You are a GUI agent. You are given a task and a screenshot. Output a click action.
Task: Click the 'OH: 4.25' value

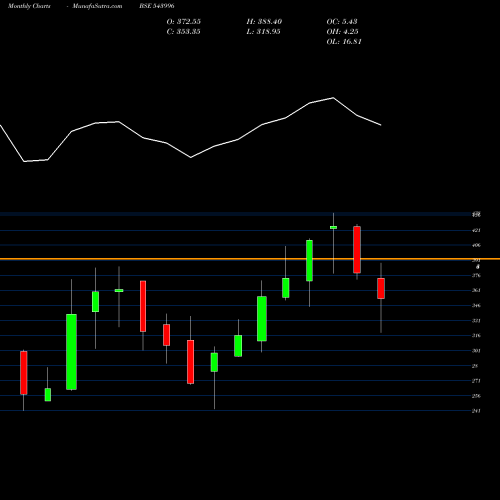pyautogui.click(x=342, y=32)
